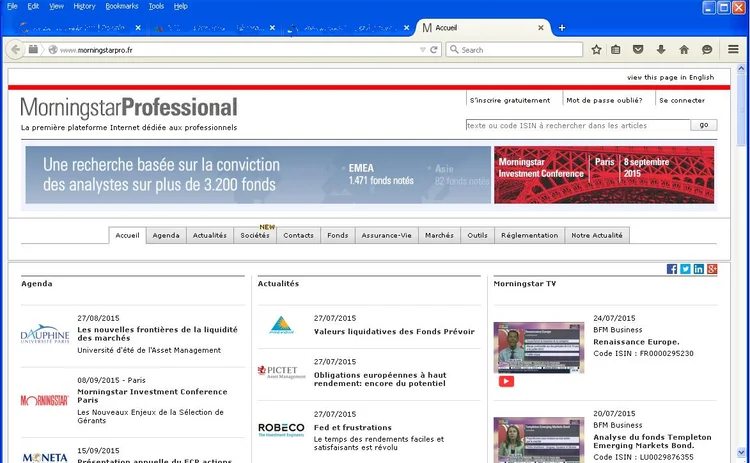The height and width of the screenshot is (463, 750).
Task: Select the Assurance-Vie site tab
Action: pos(386,235)
